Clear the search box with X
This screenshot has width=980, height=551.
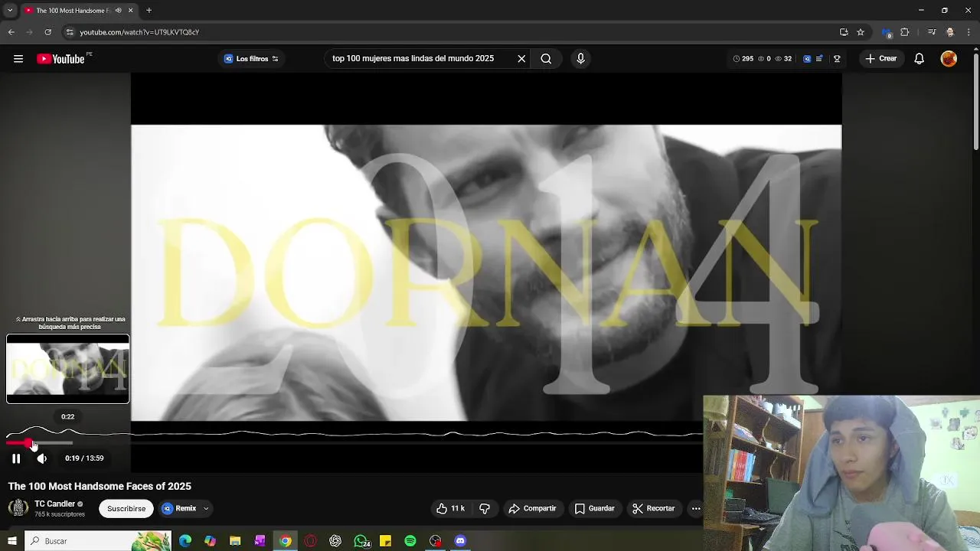521,59
